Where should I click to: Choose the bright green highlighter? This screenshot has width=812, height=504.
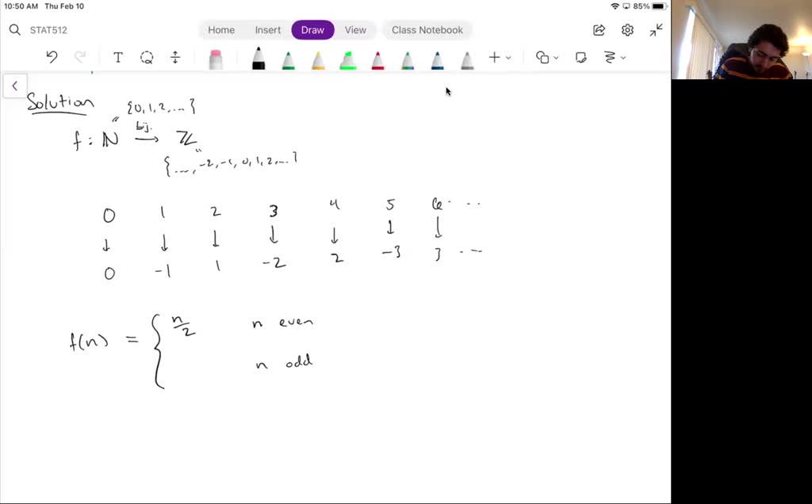click(348, 59)
